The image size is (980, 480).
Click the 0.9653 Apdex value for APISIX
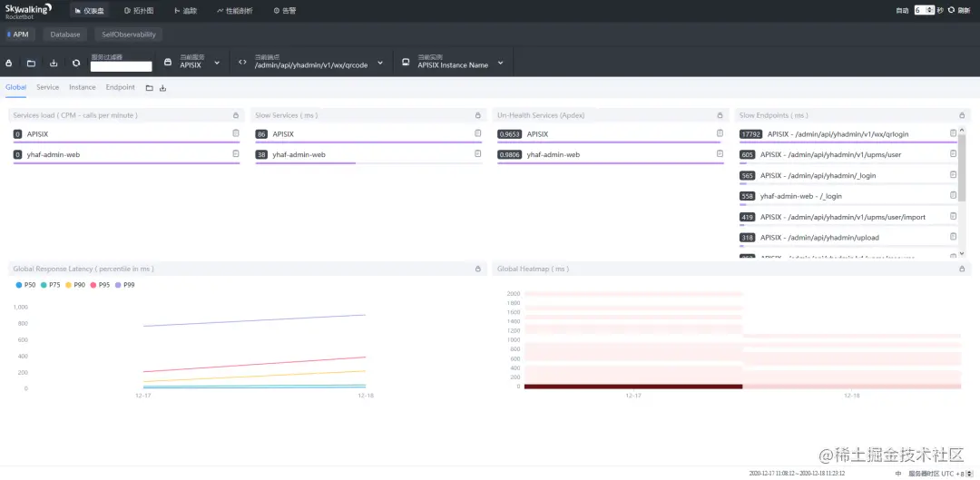pos(509,133)
